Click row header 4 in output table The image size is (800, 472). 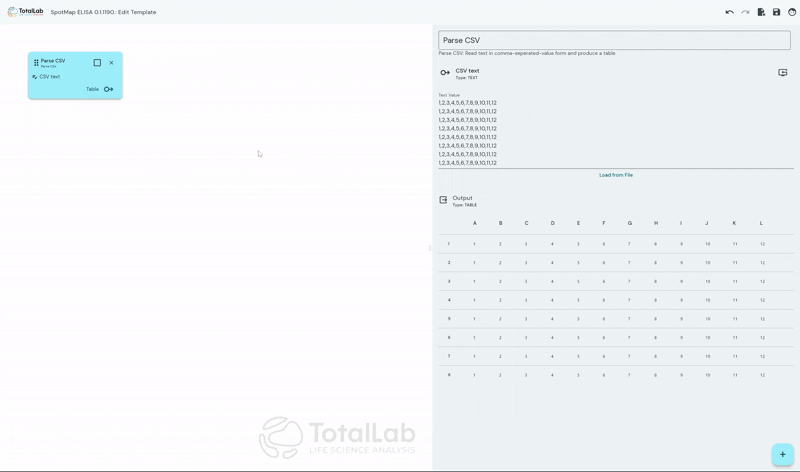449,300
